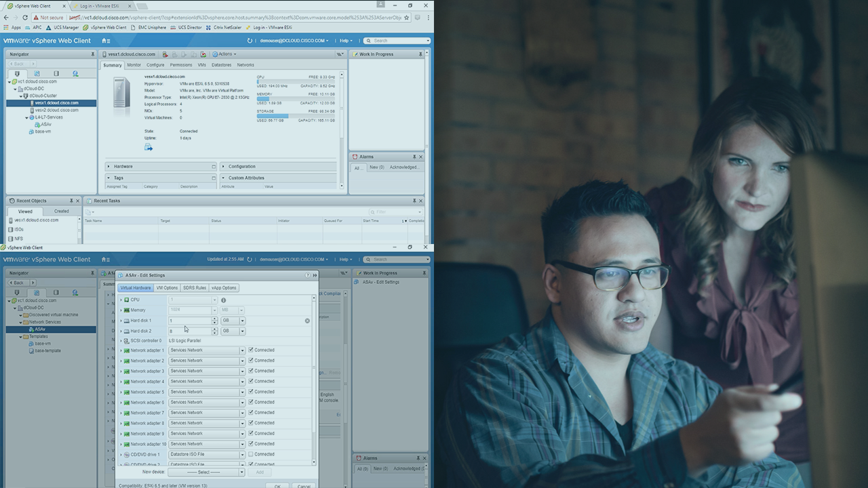Expand the Hardware panel on host summary
The height and width of the screenshot is (488, 868).
point(108,166)
